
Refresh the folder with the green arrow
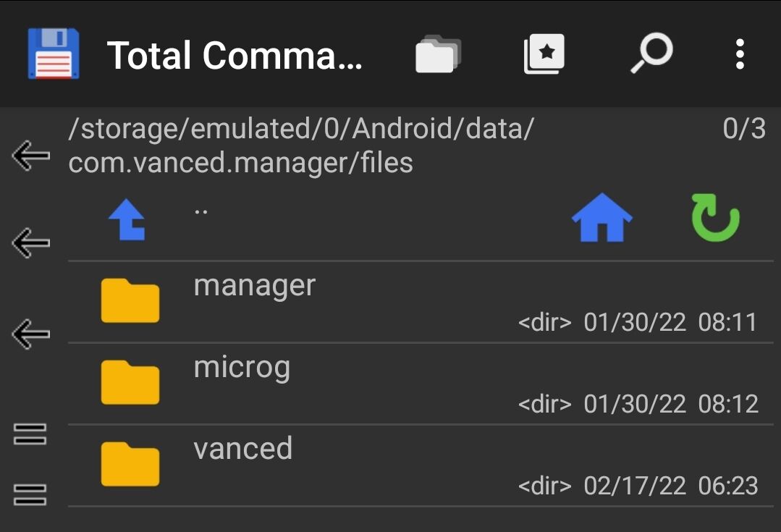click(715, 218)
